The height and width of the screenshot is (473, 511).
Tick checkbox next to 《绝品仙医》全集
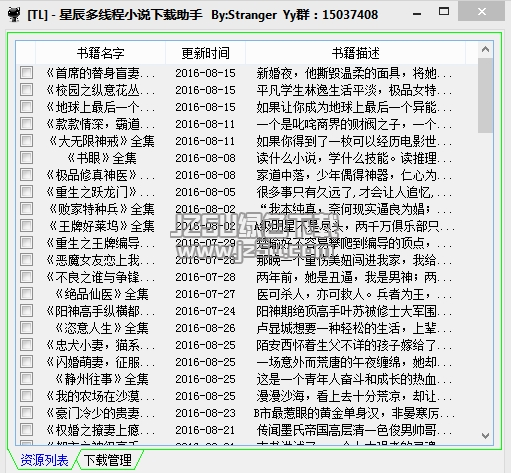pyautogui.click(x=26, y=294)
